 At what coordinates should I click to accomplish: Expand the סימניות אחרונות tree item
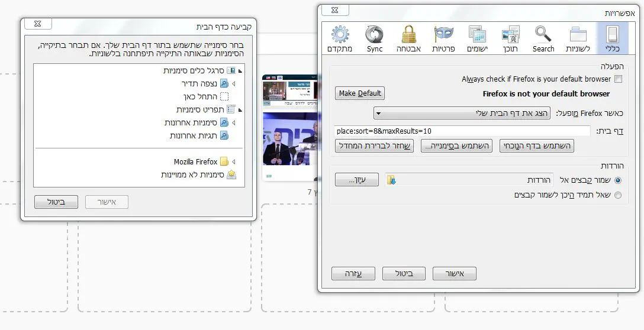(x=234, y=123)
